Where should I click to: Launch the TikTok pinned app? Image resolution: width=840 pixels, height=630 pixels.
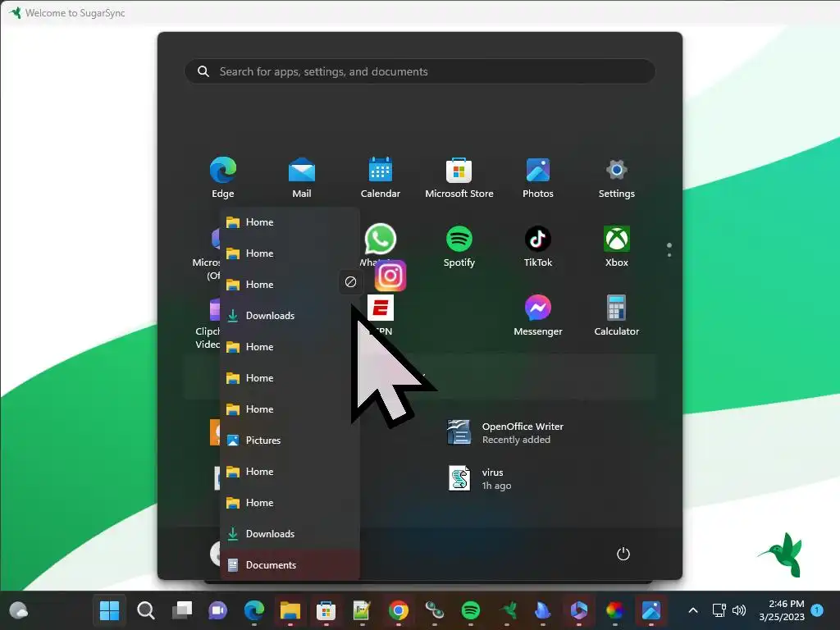coord(538,246)
